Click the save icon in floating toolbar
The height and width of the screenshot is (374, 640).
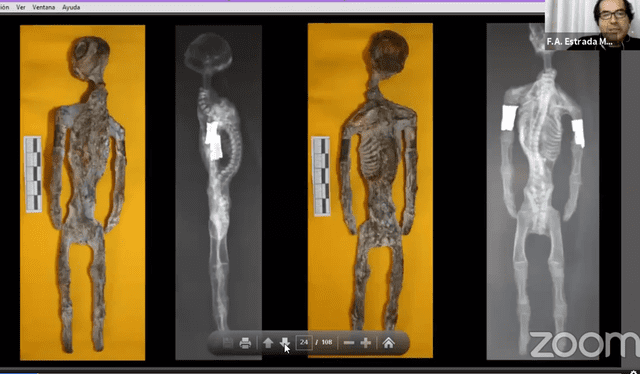[x=228, y=343]
